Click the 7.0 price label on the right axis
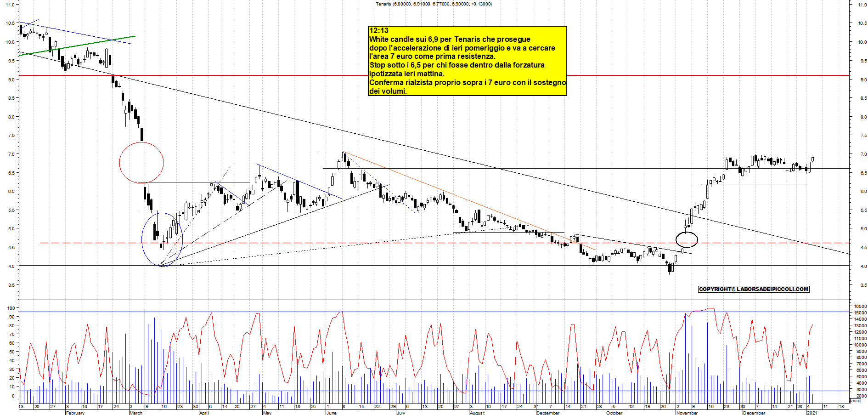Image resolution: width=868 pixels, height=415 pixels. tap(863, 154)
